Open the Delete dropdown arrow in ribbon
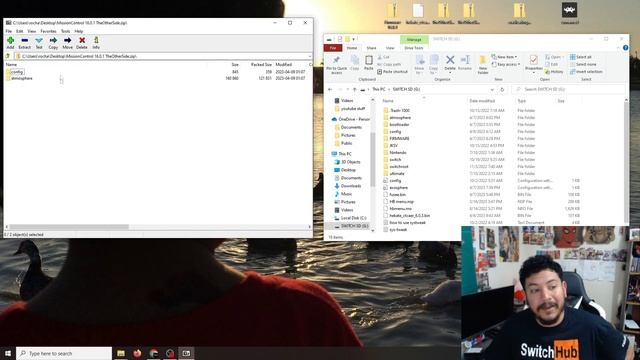640x360 pixels. click(x=450, y=73)
